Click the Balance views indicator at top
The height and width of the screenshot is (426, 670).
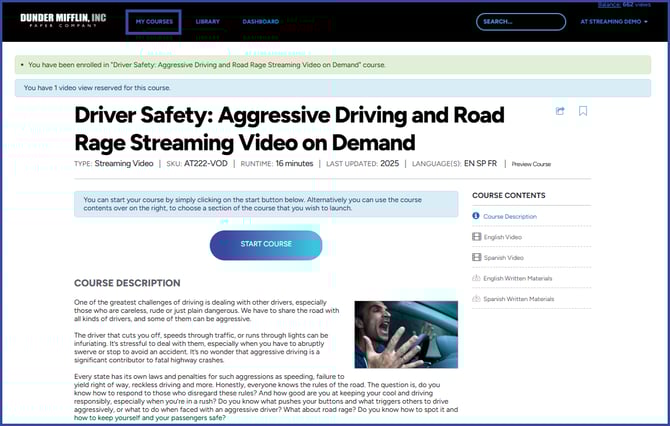coord(643,5)
